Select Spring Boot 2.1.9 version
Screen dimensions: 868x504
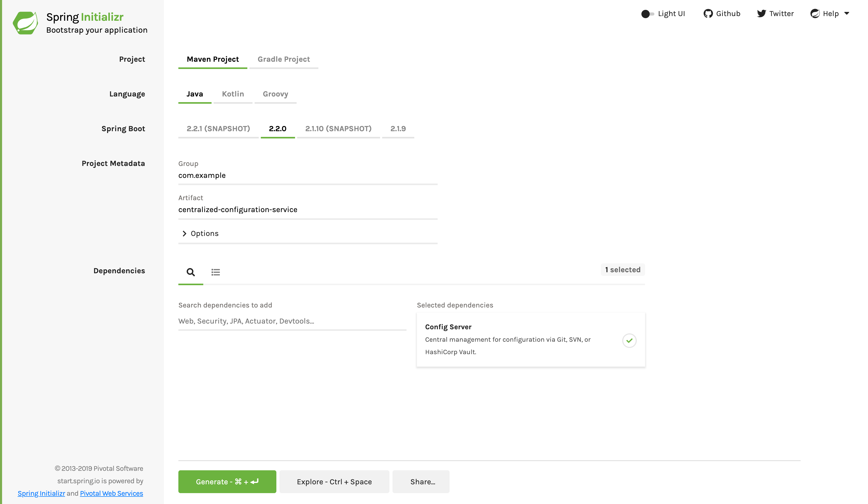pos(398,128)
